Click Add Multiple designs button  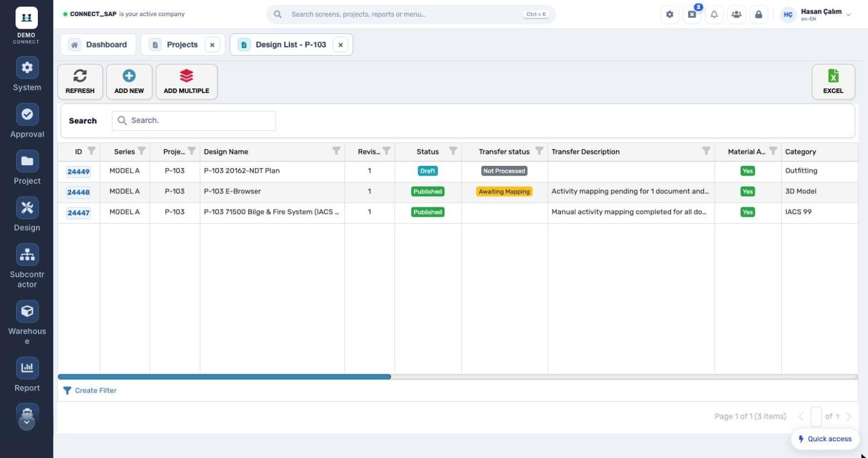click(187, 81)
